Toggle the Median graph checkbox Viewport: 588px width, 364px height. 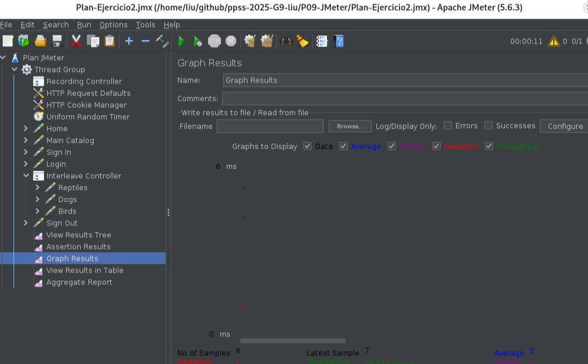[391, 146]
